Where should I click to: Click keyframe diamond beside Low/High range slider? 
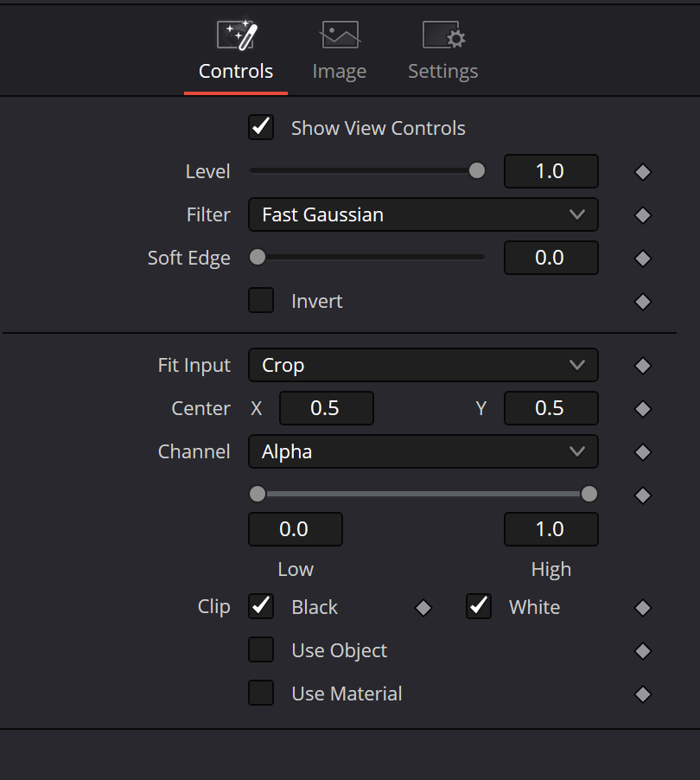(x=643, y=495)
